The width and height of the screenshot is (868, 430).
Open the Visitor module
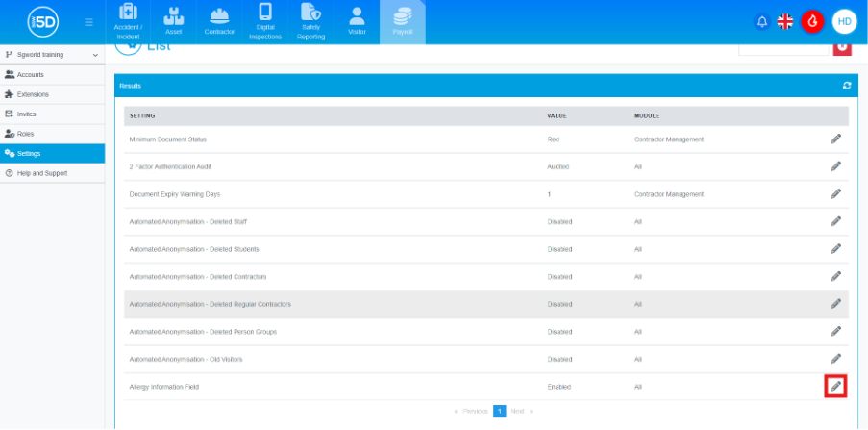357,22
